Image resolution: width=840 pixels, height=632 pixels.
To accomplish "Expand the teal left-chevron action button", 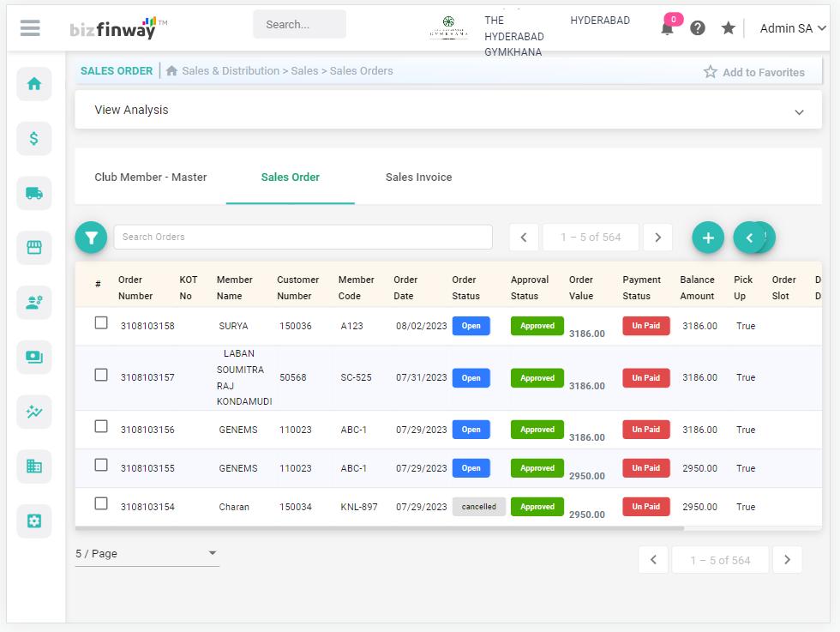I will [x=749, y=238].
